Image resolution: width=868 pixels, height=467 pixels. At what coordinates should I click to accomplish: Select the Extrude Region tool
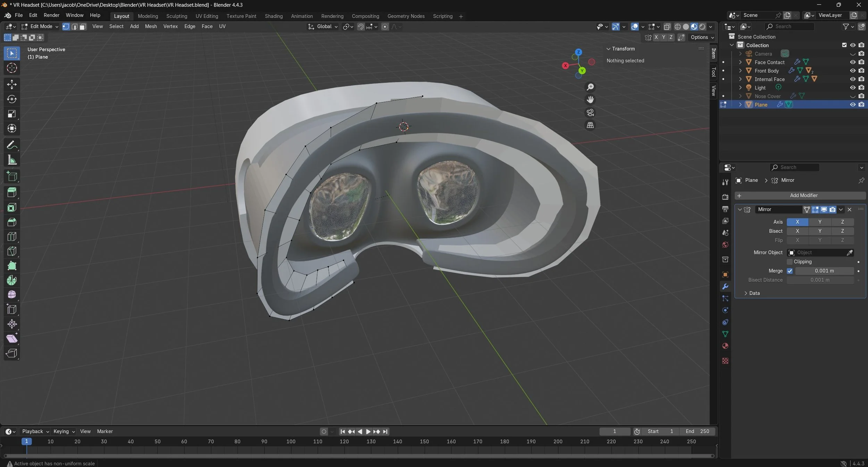pos(12,193)
